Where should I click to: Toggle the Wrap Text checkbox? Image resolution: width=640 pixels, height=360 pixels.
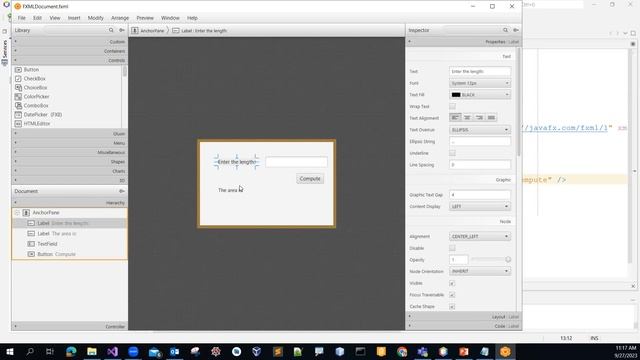click(452, 106)
